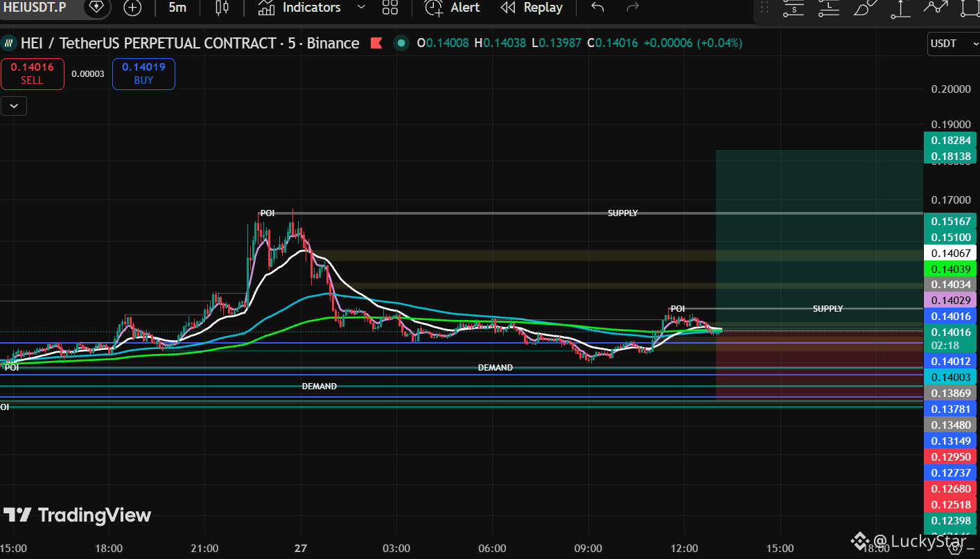This screenshot has width=980, height=559.
Task: Click the 0.14016 SELL button
Action: coord(32,73)
